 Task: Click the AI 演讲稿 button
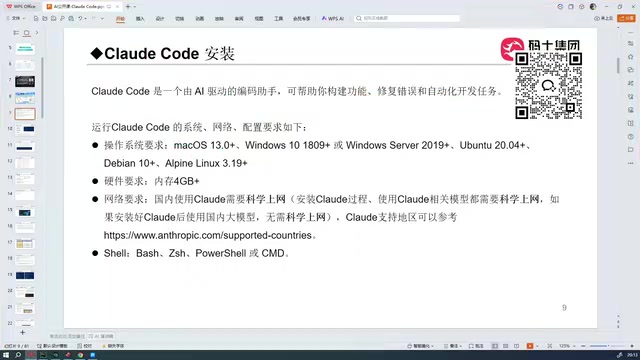(x=101, y=336)
